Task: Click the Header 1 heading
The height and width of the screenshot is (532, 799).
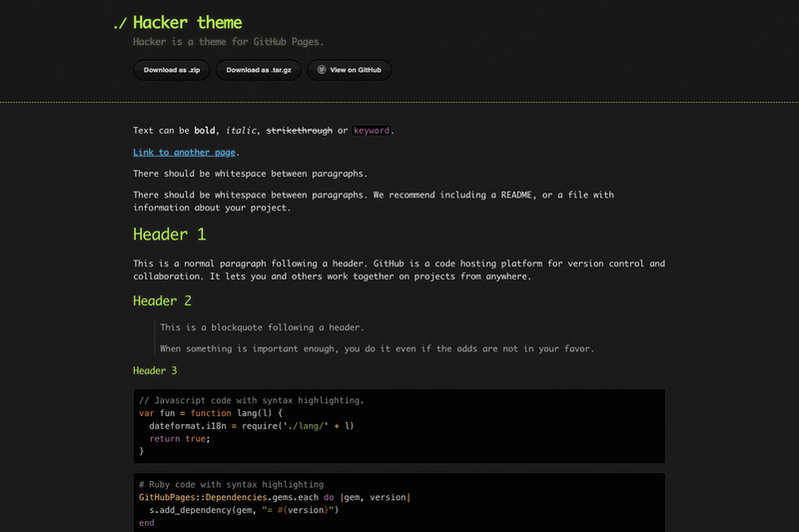Action: (x=170, y=235)
